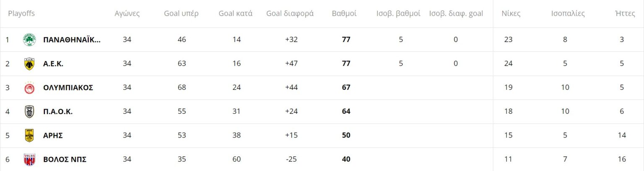Select the ΟΛΥΜΠΙΑΚΟΣ team name
This screenshot has height=171, width=644.
click(x=68, y=88)
